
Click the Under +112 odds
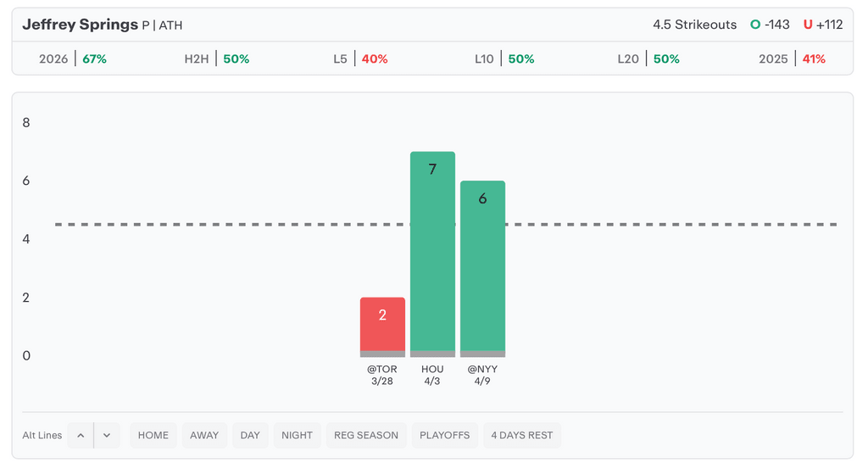pos(823,25)
